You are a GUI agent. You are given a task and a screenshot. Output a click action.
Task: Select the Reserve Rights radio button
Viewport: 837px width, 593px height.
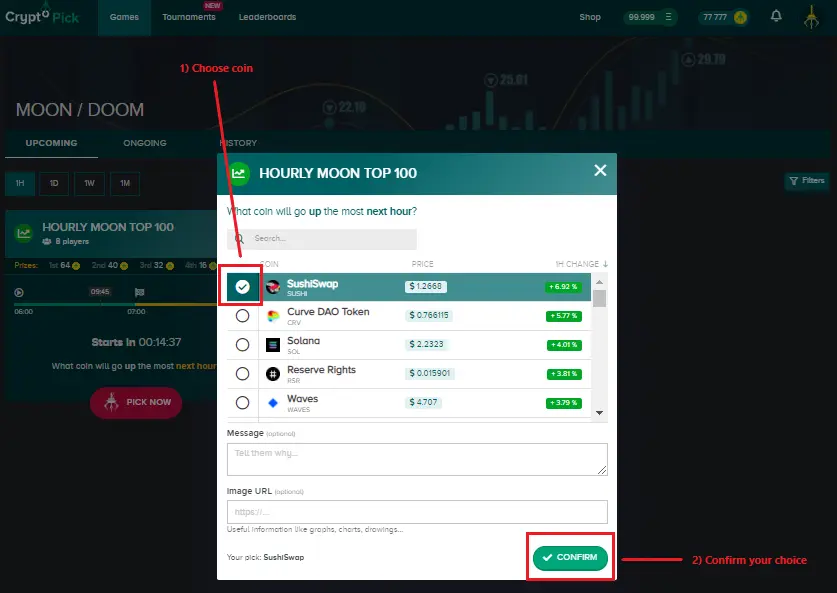tap(242, 374)
